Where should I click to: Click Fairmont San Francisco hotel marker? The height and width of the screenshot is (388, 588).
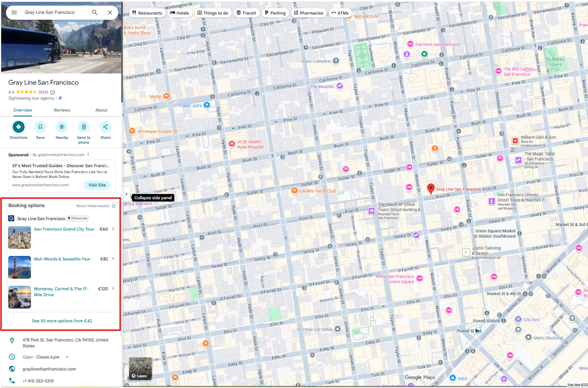(410, 44)
